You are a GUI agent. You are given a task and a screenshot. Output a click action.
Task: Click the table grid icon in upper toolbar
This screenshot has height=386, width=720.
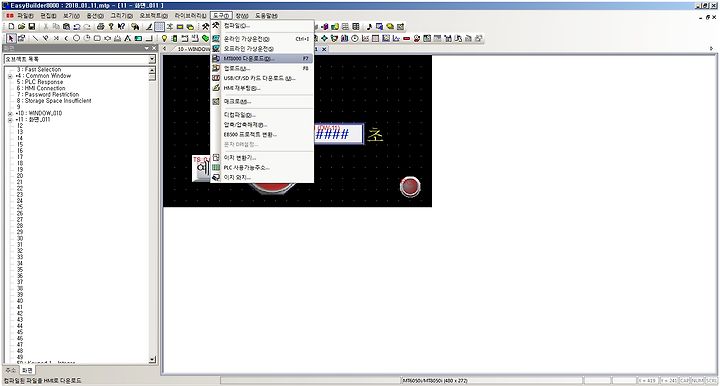click(356, 27)
